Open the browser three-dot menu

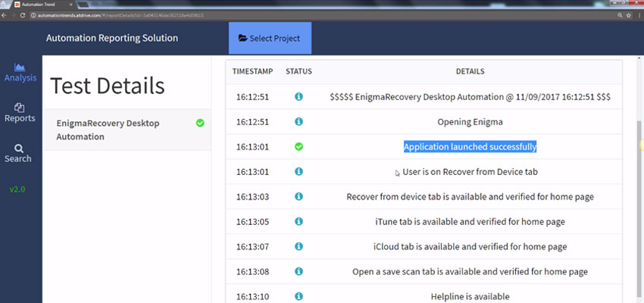(x=639, y=15)
